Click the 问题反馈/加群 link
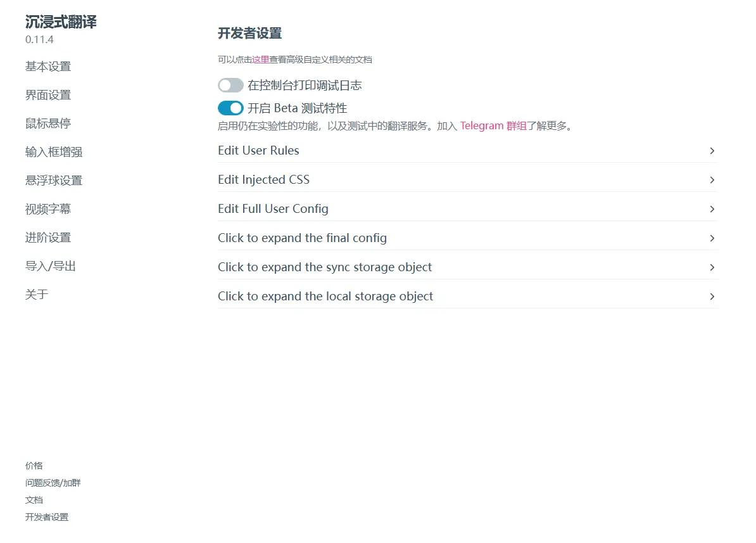The width and height of the screenshot is (756, 543). pos(53,483)
